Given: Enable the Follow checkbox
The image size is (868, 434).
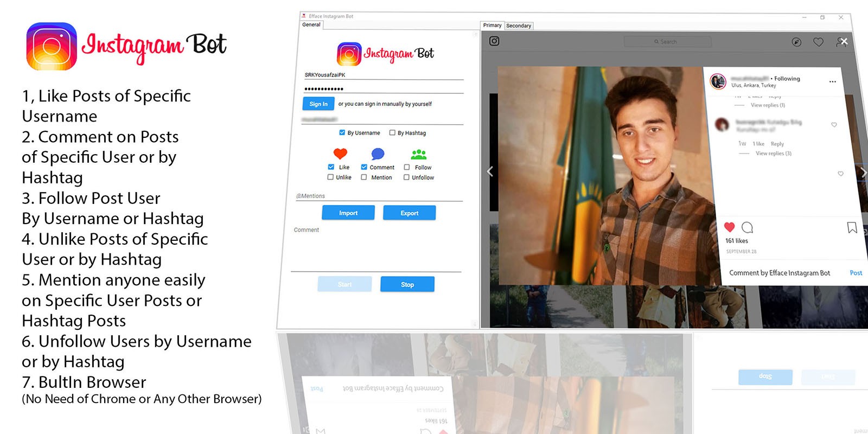Looking at the screenshot, I should pyautogui.click(x=407, y=167).
